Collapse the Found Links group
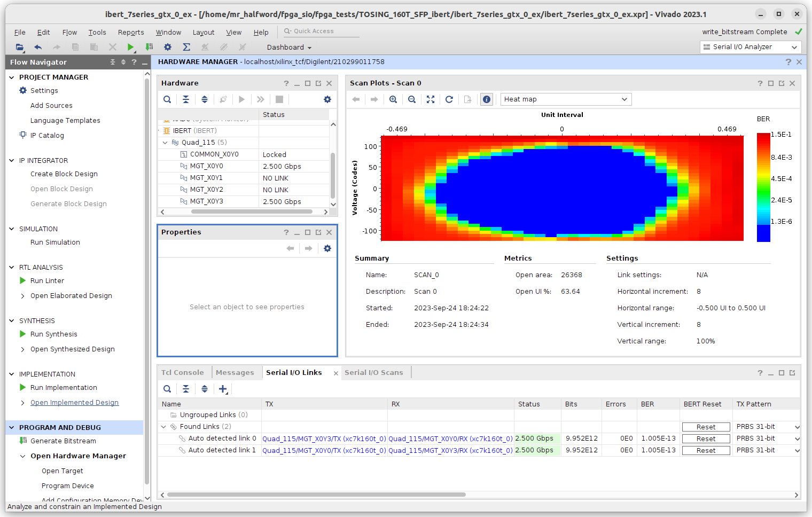 pos(164,427)
